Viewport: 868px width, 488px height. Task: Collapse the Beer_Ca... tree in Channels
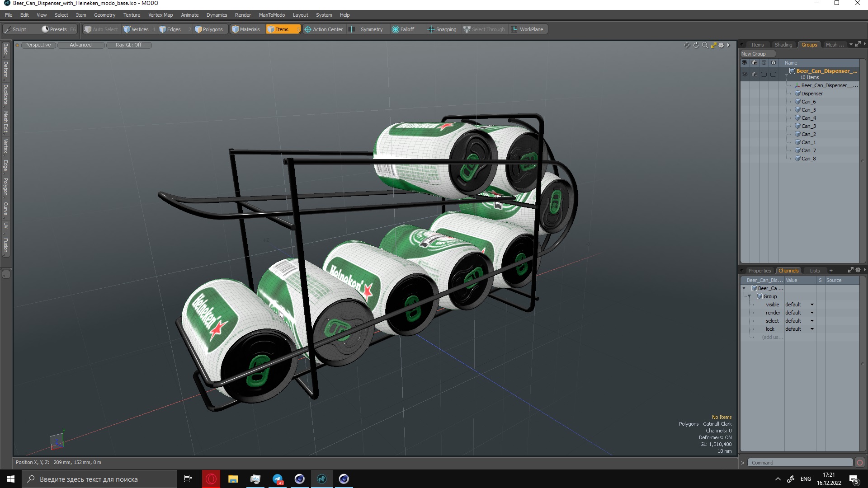point(744,288)
